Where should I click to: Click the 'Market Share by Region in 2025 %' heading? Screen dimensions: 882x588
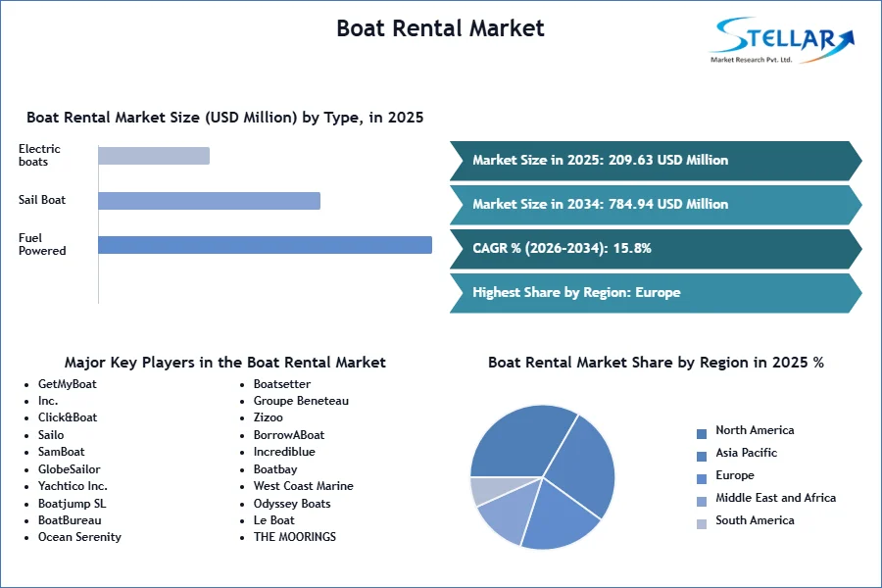point(656,363)
